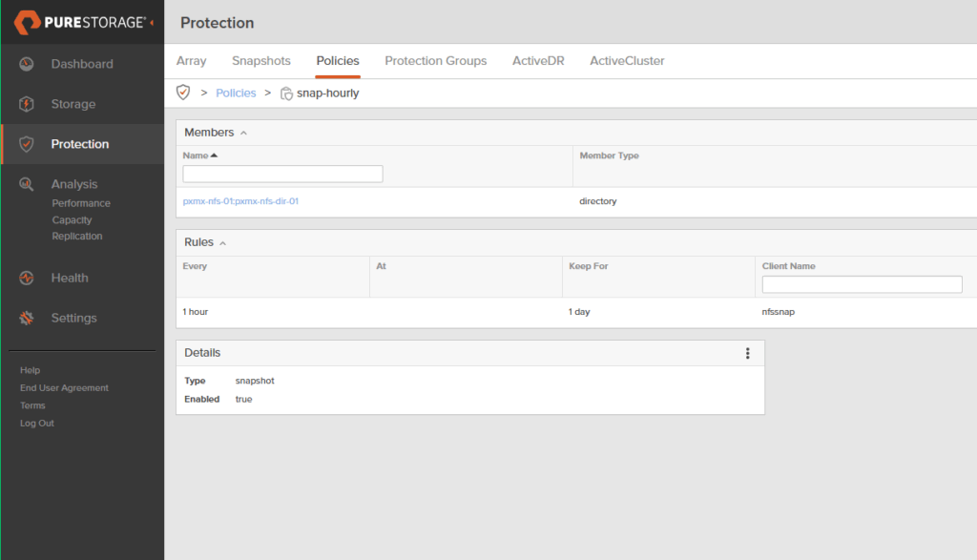Click Log Out
Screen dimensions: 977x560
pyautogui.click(x=37, y=423)
